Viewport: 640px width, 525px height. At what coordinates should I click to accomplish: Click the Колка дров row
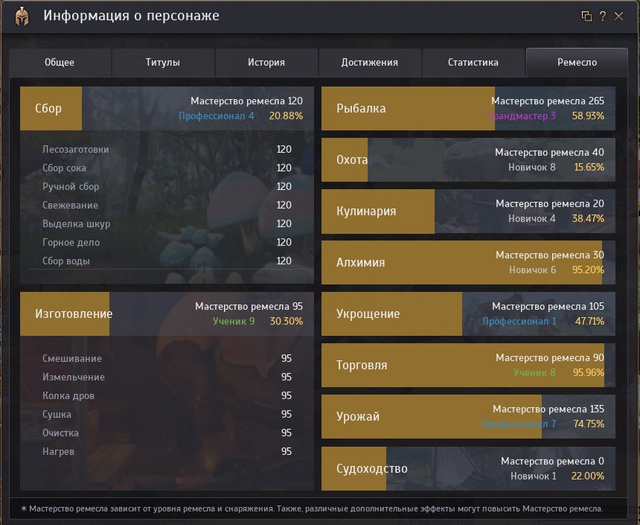click(167, 396)
